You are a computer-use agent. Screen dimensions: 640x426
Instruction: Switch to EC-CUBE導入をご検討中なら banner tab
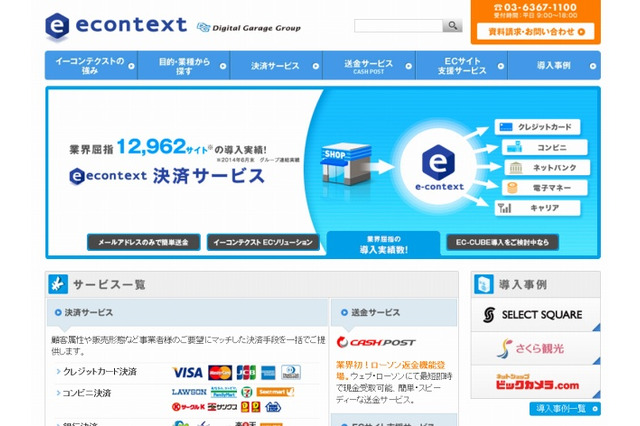click(502, 242)
